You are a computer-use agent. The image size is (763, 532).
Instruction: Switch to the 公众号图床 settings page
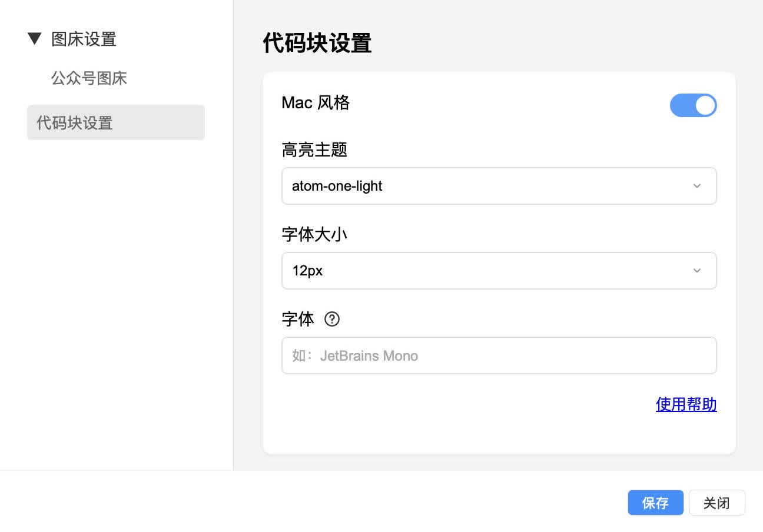[x=89, y=78]
